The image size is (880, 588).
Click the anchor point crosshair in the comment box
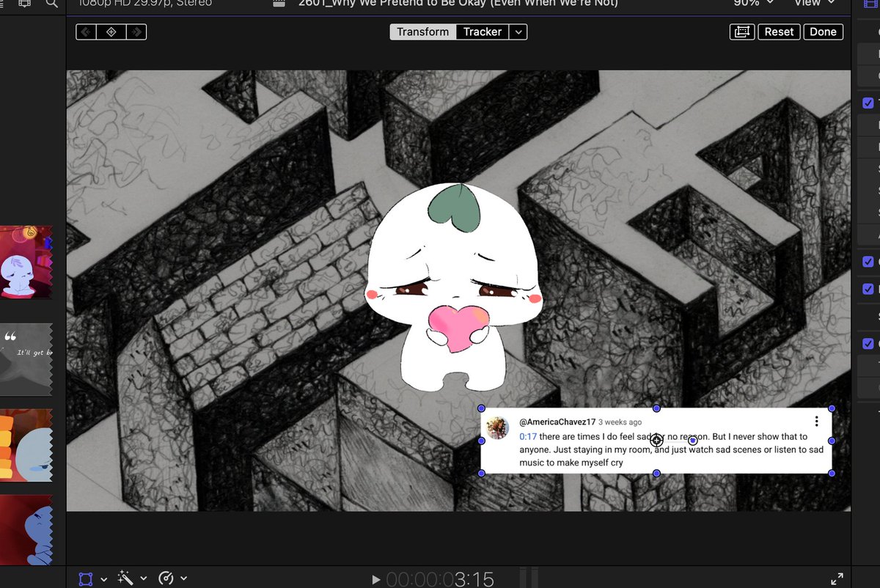pyautogui.click(x=656, y=440)
